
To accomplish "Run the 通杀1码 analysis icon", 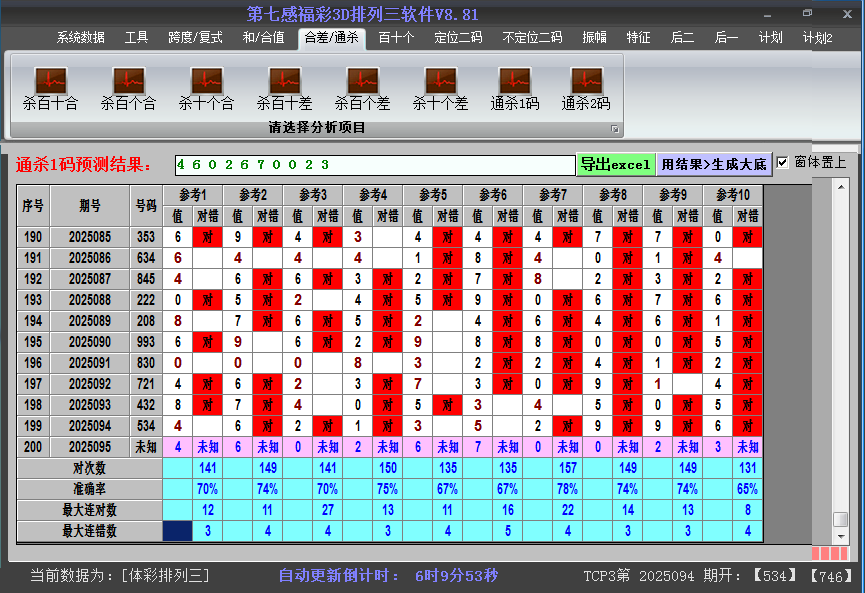I will 515,81.
